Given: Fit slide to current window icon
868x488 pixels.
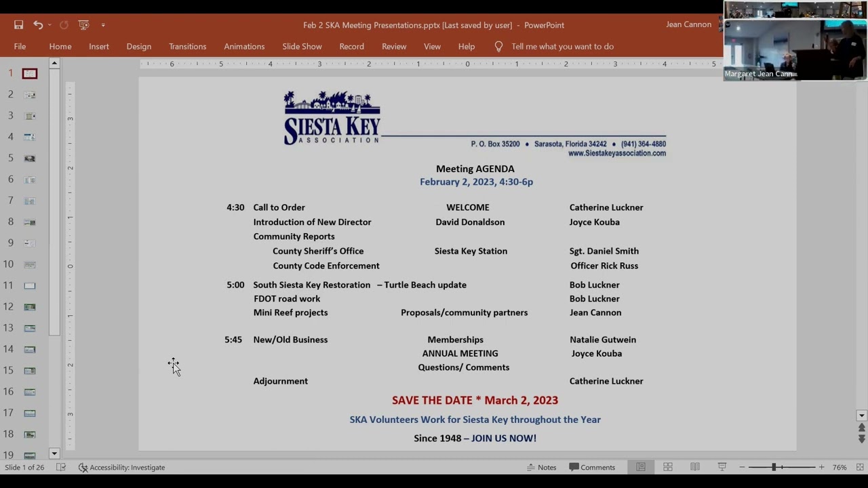Looking at the screenshot, I should (860, 468).
